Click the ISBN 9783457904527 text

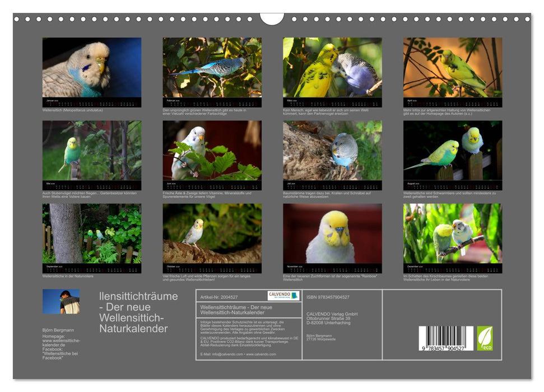[x=328, y=297]
